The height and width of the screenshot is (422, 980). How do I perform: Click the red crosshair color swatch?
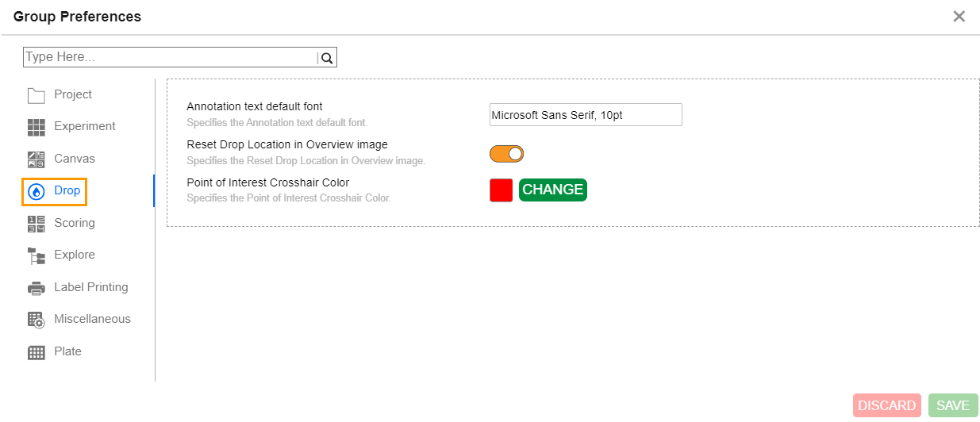coord(501,190)
